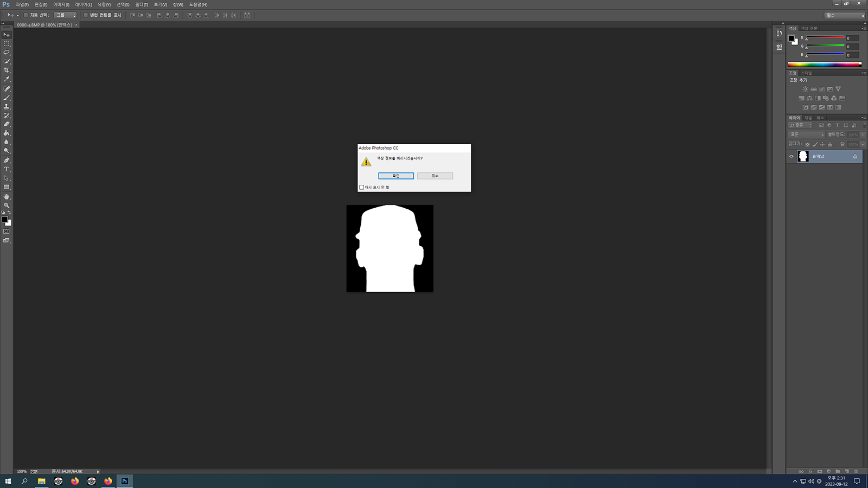Pick a color from the spectrum ramp
868x488 pixels.
825,64
